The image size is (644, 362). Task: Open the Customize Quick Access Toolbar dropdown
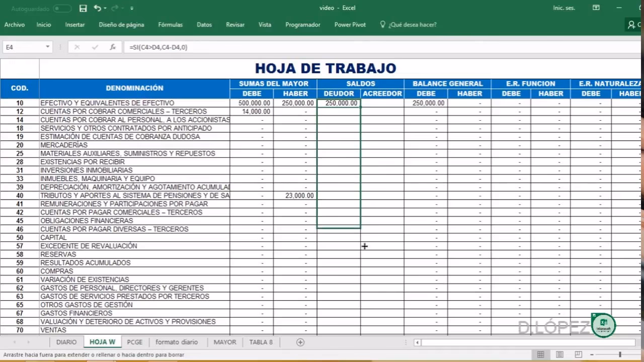[x=132, y=8]
